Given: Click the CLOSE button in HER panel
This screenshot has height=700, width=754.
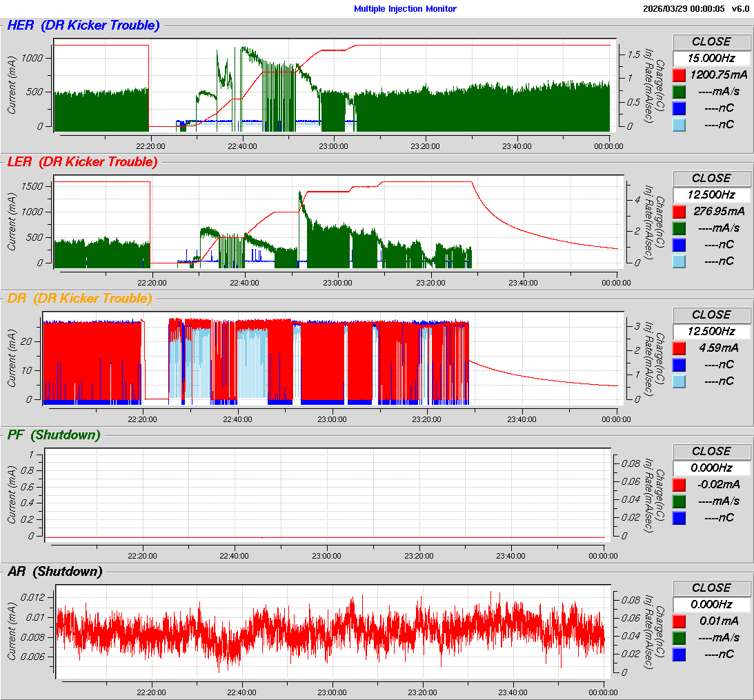Looking at the screenshot, I should click(711, 41).
